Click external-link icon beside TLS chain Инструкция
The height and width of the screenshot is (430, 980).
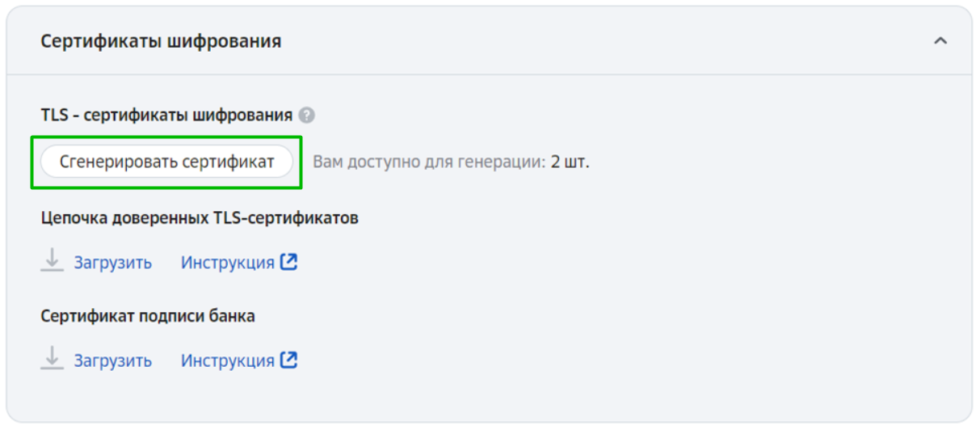(288, 262)
